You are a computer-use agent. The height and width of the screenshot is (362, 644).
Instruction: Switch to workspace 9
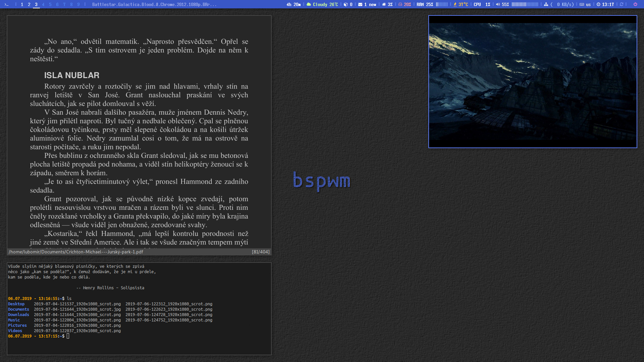(x=78, y=4)
